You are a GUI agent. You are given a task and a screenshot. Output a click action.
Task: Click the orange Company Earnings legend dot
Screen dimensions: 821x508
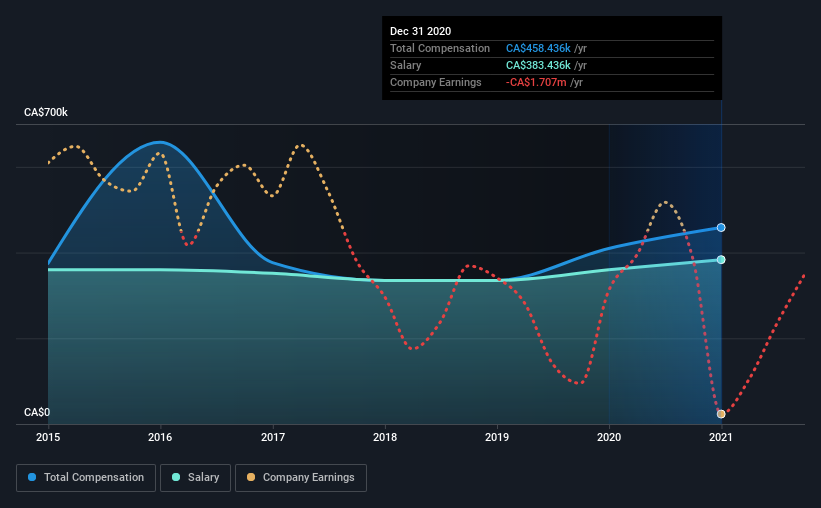point(251,477)
